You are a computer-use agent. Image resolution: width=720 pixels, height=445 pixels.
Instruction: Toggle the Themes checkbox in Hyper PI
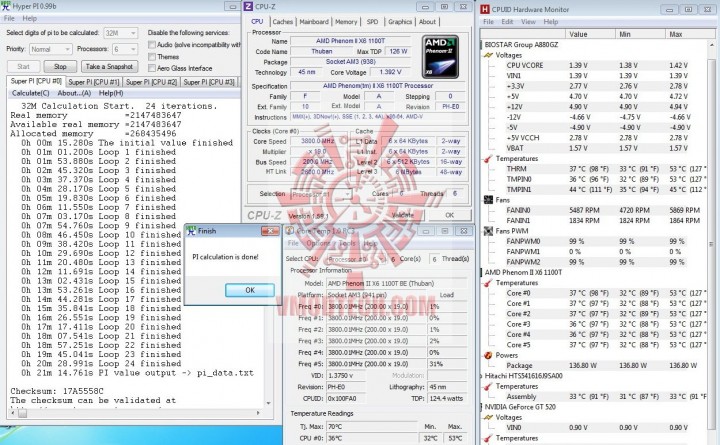pyautogui.click(x=152, y=56)
